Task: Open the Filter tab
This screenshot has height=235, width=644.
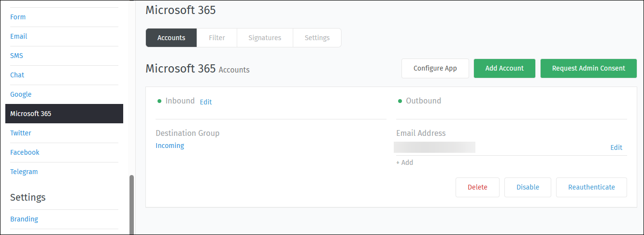Action: (x=217, y=38)
